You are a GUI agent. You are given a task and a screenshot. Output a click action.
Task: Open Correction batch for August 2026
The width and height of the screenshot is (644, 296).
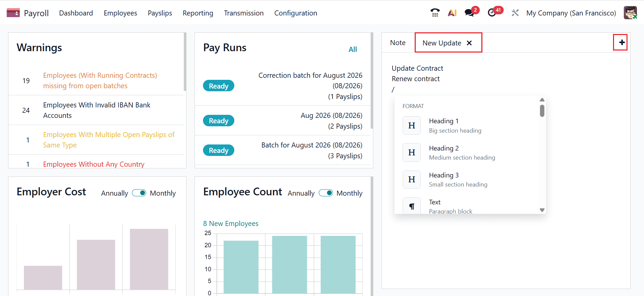click(310, 86)
